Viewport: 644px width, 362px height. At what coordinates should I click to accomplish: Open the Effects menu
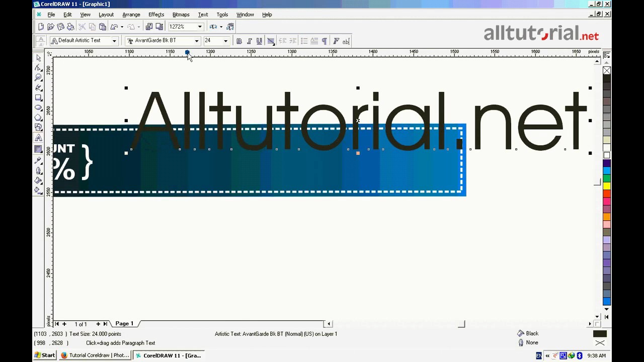tap(156, 15)
